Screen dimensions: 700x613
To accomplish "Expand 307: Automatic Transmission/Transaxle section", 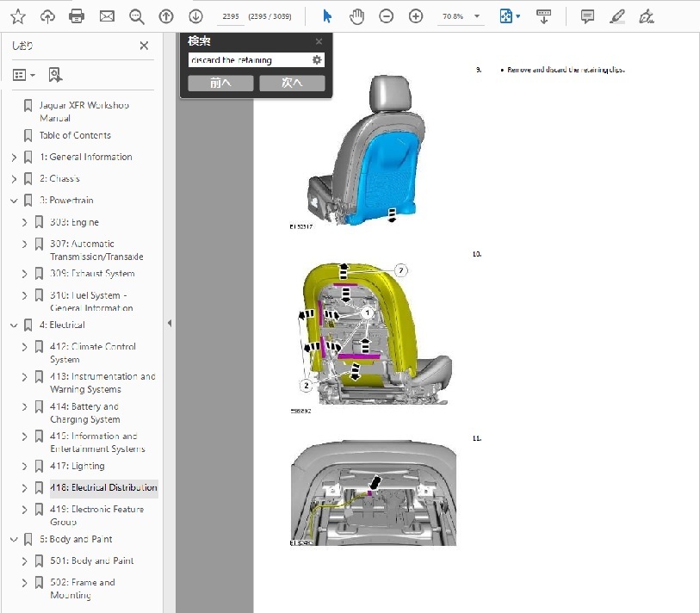I will [x=25, y=244].
